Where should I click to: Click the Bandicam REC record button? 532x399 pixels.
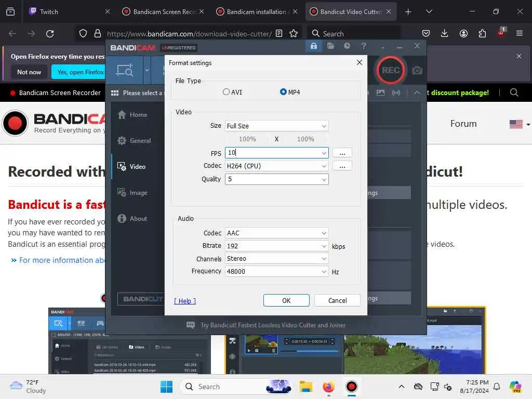tap(390, 70)
